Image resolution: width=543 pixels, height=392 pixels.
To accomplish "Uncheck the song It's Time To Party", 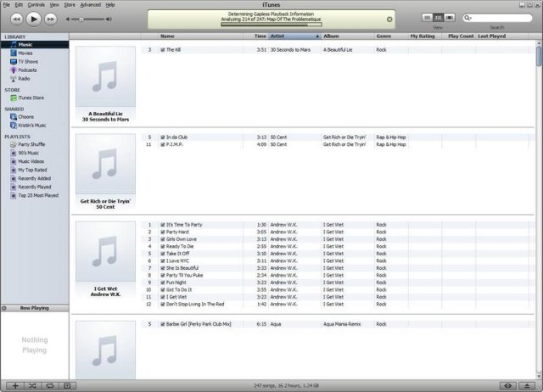I will pyautogui.click(x=162, y=225).
